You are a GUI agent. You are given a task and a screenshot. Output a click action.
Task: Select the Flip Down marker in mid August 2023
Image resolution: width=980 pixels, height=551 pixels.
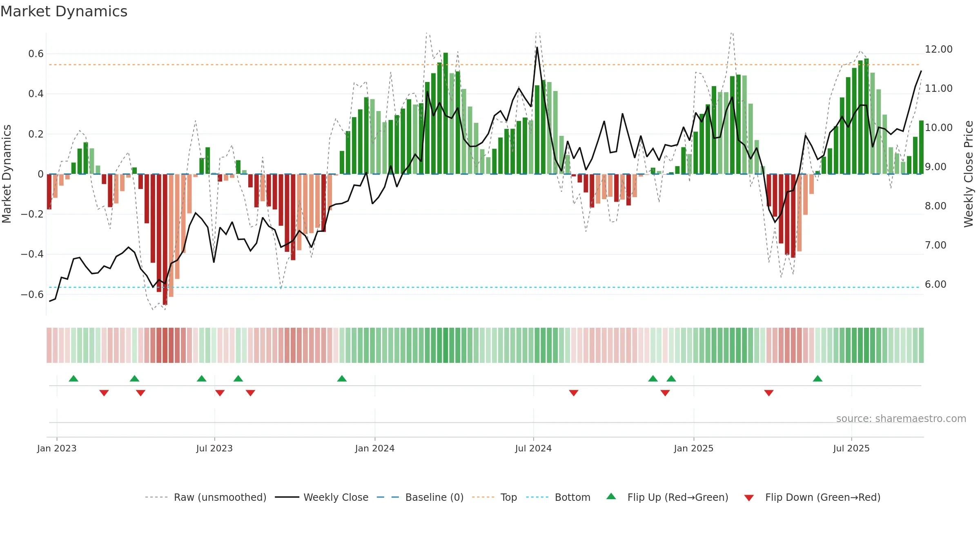(250, 393)
